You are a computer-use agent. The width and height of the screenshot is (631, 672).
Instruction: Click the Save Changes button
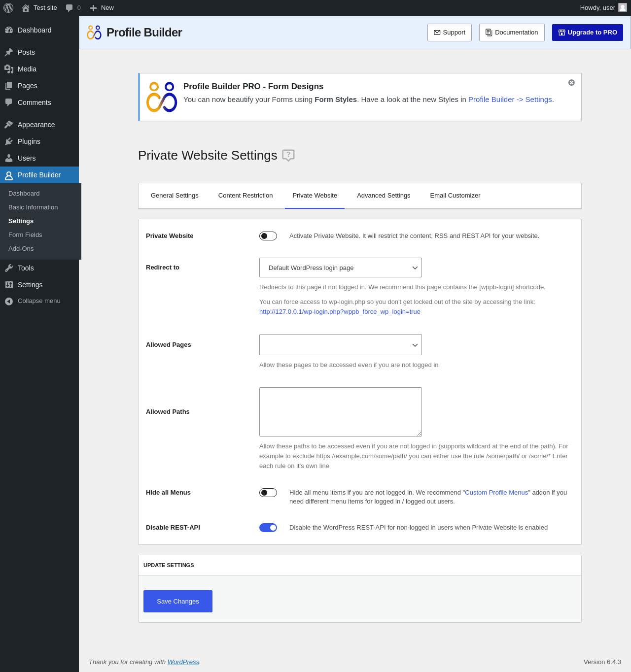pos(178,601)
